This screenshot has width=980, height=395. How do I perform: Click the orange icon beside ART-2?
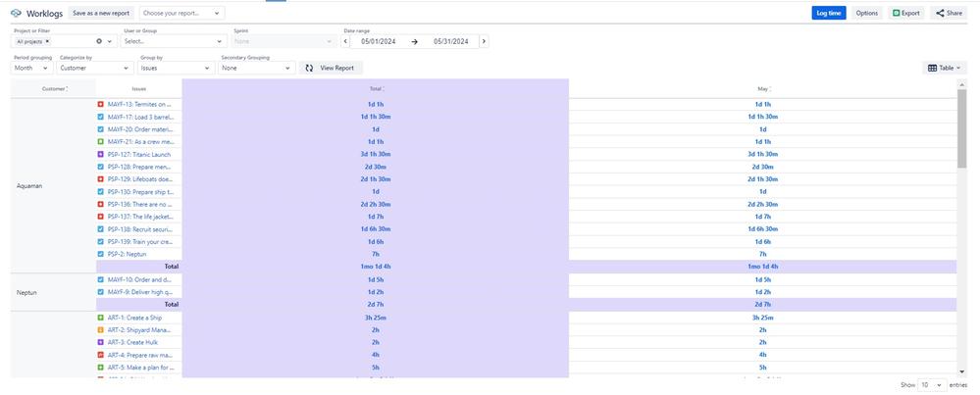[x=101, y=329]
